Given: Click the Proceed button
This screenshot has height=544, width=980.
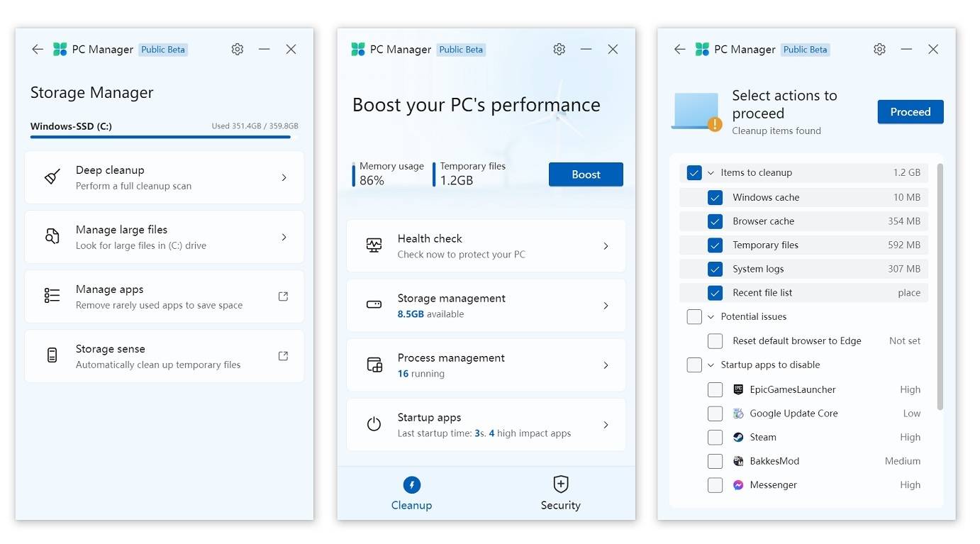Looking at the screenshot, I should pos(911,111).
